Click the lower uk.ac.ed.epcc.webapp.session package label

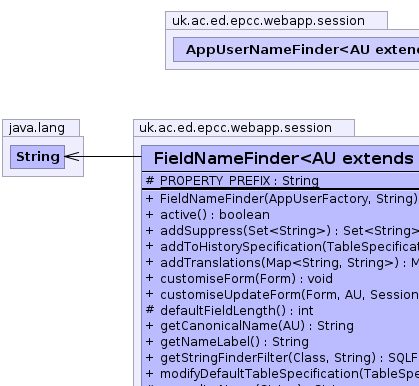pos(235,128)
